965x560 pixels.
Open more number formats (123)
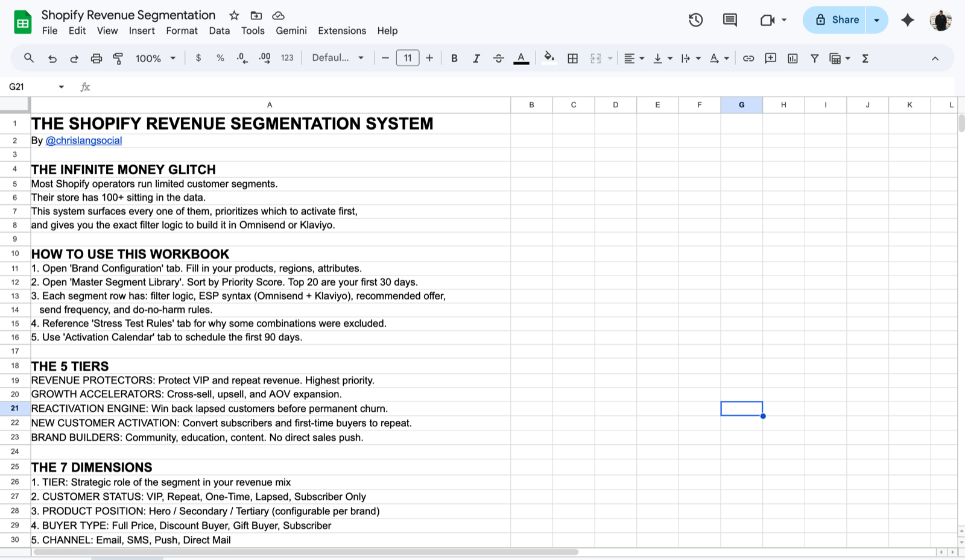[x=287, y=58]
